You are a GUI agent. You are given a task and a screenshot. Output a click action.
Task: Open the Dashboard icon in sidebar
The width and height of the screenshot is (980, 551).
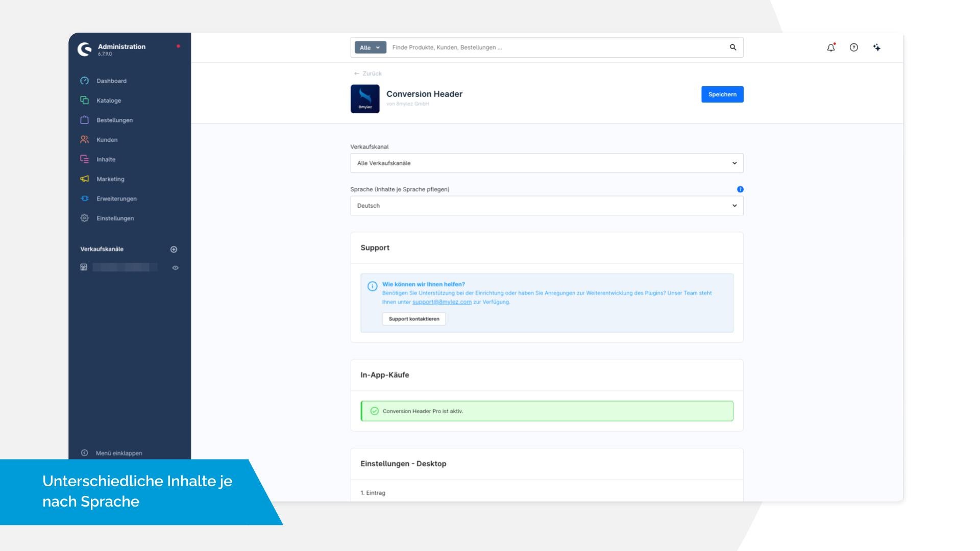[x=85, y=81]
